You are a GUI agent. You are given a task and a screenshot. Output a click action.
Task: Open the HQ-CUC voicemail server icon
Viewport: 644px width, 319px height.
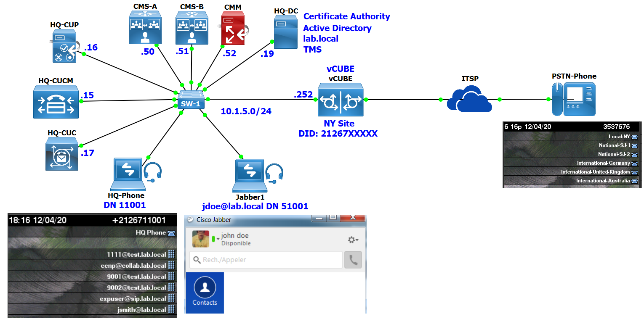coord(61,153)
